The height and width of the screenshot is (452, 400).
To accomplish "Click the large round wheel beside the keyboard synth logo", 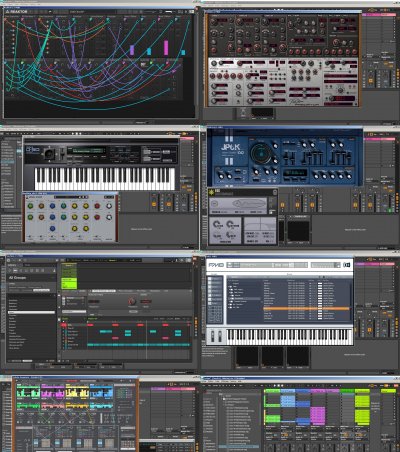I will [x=49, y=154].
